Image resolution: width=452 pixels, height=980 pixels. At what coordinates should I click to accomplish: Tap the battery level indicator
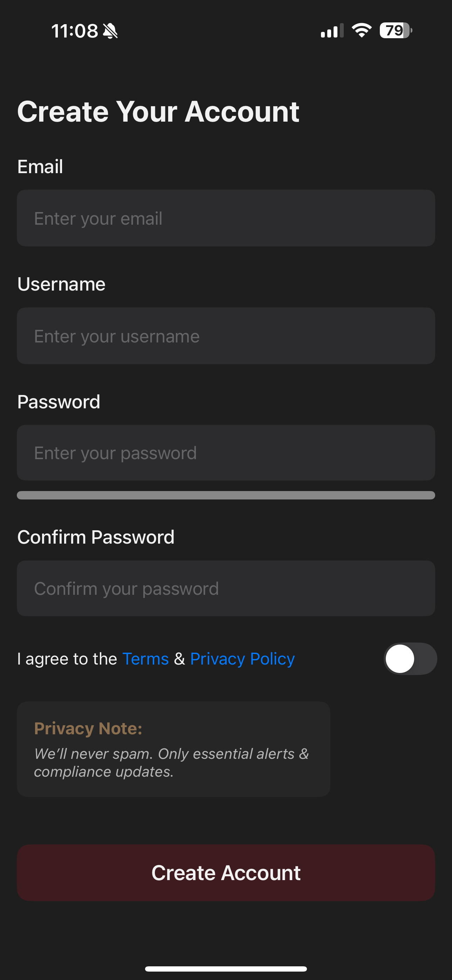pos(395,30)
